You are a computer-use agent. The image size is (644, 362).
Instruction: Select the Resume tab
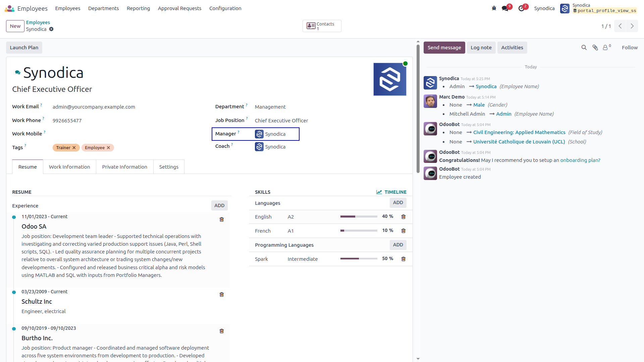(x=28, y=167)
